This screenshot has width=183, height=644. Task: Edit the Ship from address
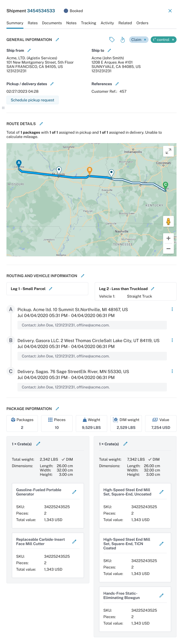(x=29, y=50)
